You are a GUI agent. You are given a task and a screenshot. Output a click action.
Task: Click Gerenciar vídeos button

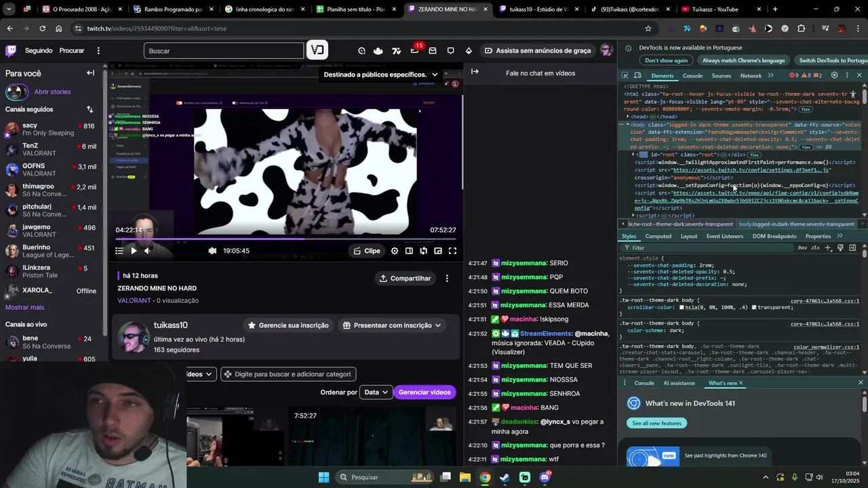pyautogui.click(x=425, y=392)
